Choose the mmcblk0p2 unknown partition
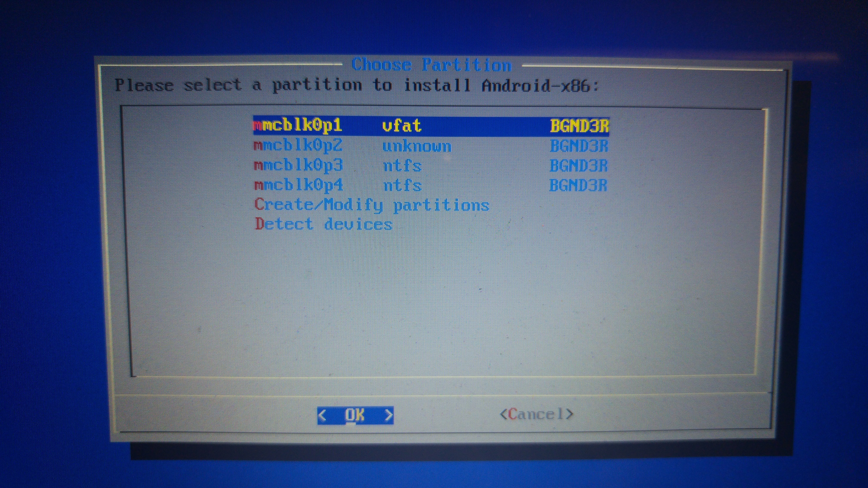This screenshot has width=868, height=488. 431,146
